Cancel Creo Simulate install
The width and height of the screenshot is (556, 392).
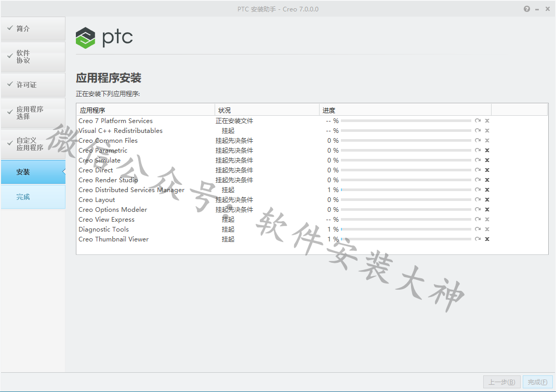pos(487,160)
